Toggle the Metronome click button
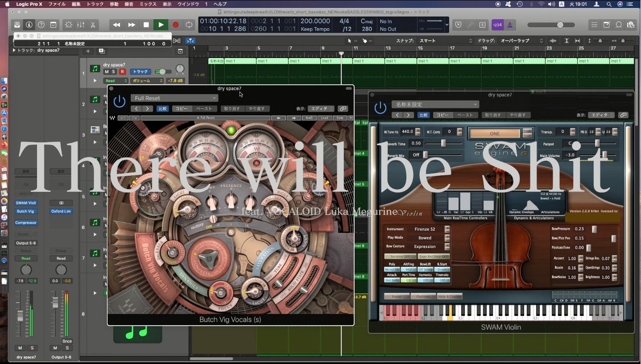 click(x=510, y=25)
